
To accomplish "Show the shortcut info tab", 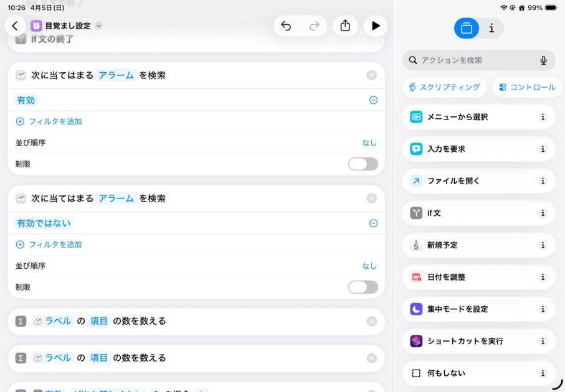I will (x=491, y=28).
